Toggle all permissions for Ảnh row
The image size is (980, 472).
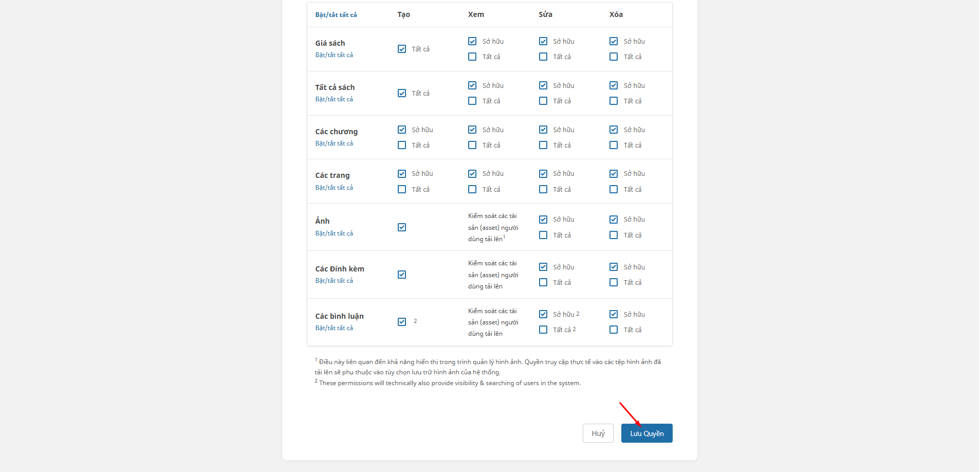[334, 233]
